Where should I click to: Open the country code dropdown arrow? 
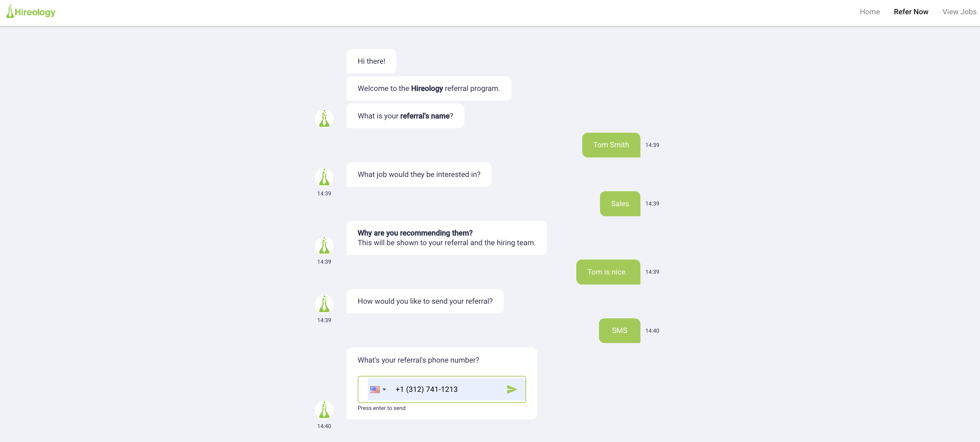click(384, 389)
